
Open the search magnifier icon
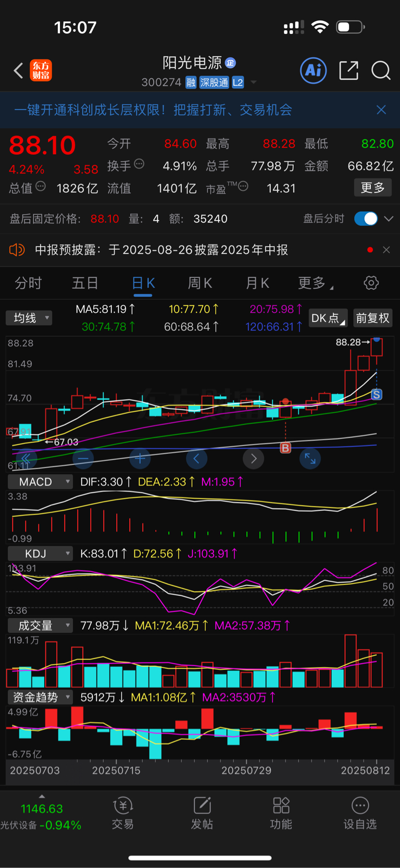(x=381, y=70)
